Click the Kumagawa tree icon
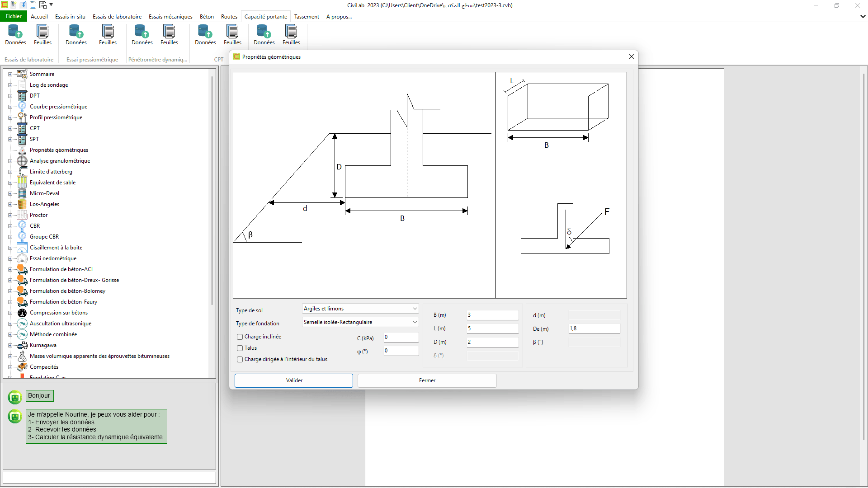 [22, 345]
